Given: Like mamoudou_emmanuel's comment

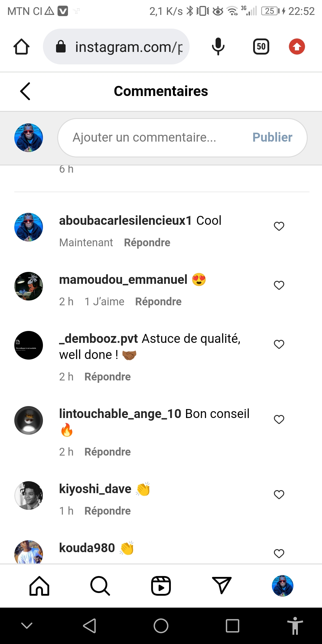Looking at the screenshot, I should tap(279, 285).
